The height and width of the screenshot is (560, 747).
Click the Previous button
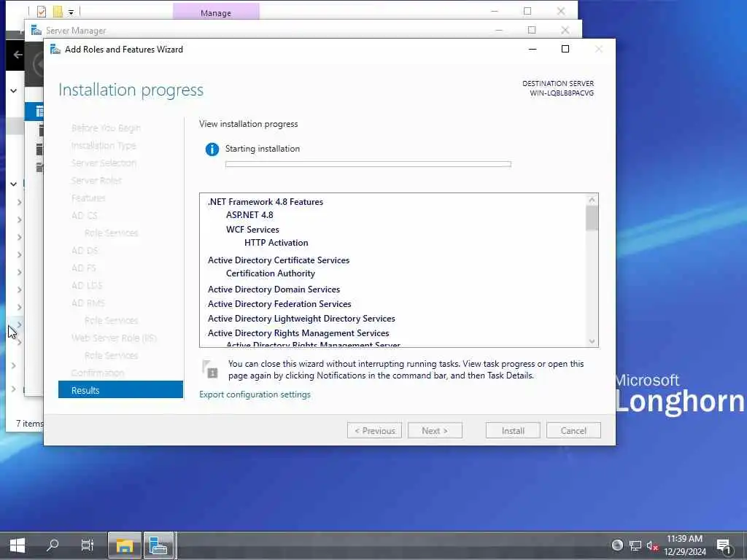pyautogui.click(x=374, y=430)
